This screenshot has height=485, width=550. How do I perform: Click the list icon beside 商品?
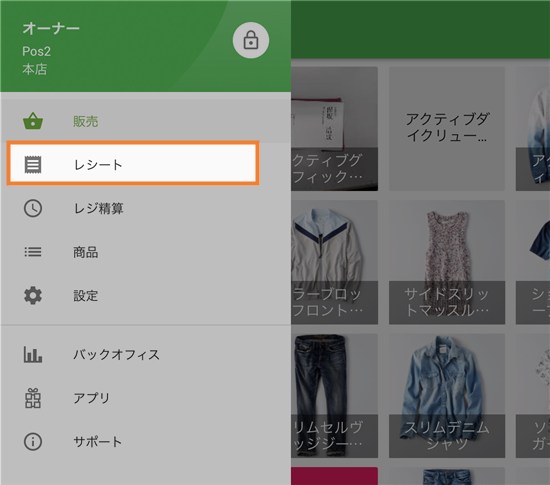click(33, 252)
